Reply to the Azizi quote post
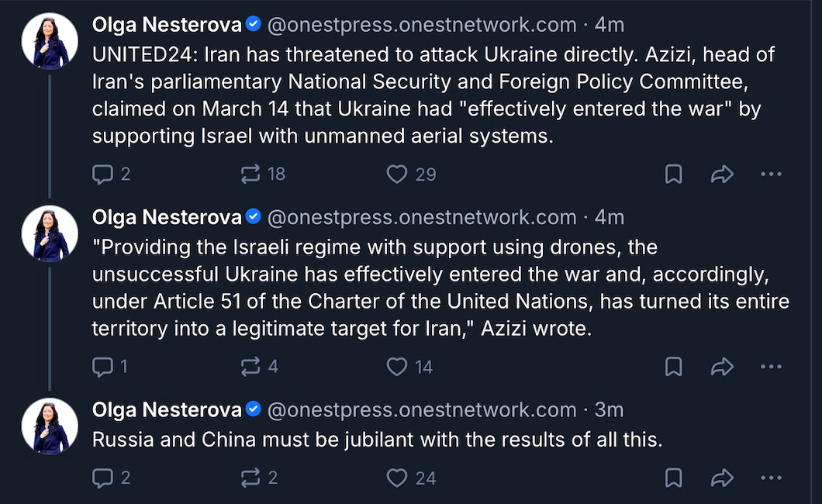Viewport: 822px width, 504px height. (x=103, y=367)
